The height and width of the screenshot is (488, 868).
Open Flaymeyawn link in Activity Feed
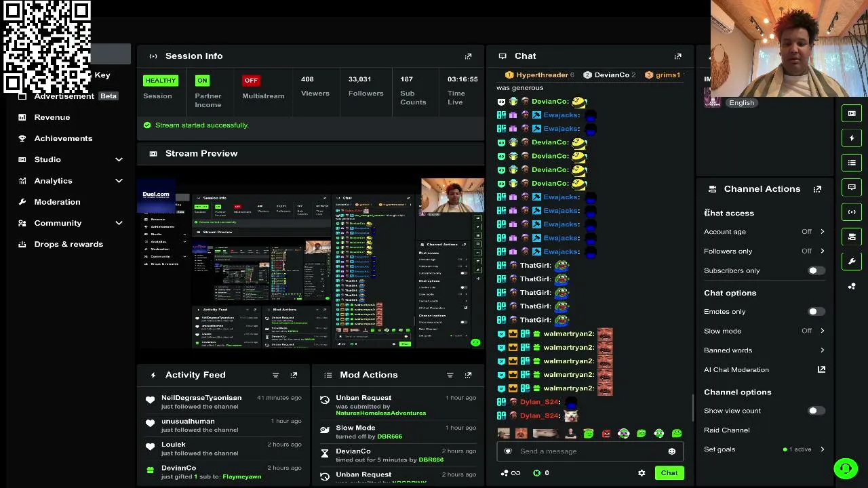pyautogui.click(x=242, y=476)
